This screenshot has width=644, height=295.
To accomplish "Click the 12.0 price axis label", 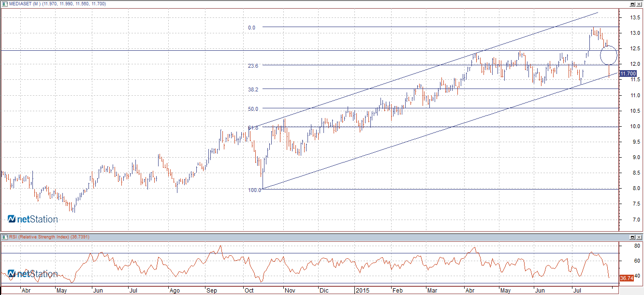I will 635,64.
